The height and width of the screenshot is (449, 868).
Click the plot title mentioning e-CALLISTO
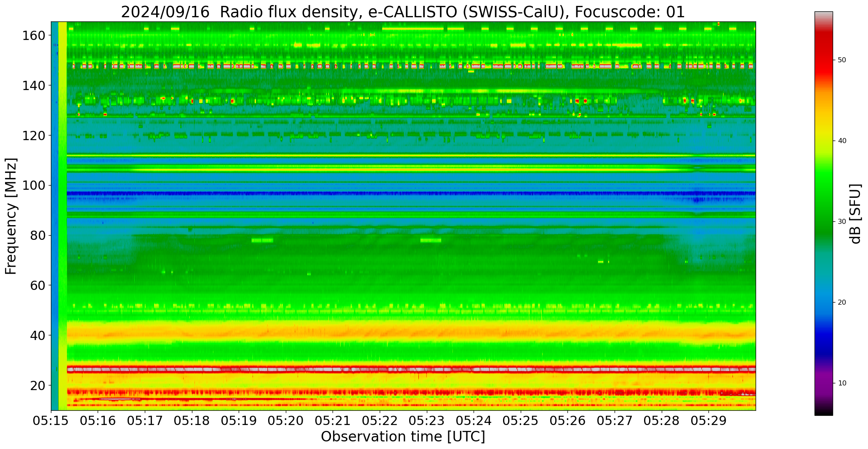click(x=403, y=12)
